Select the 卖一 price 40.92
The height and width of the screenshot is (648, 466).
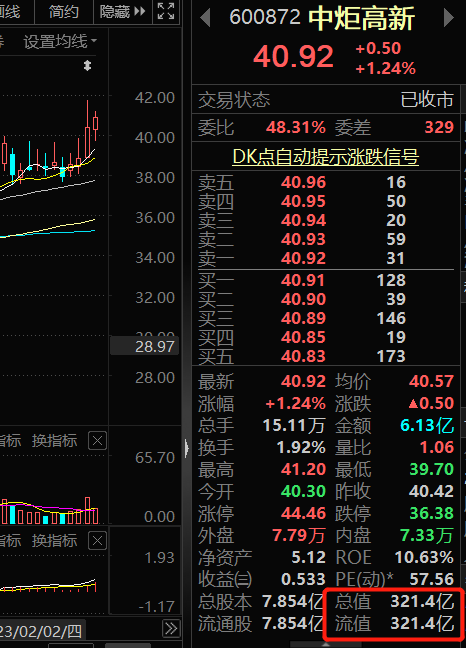pos(304,258)
